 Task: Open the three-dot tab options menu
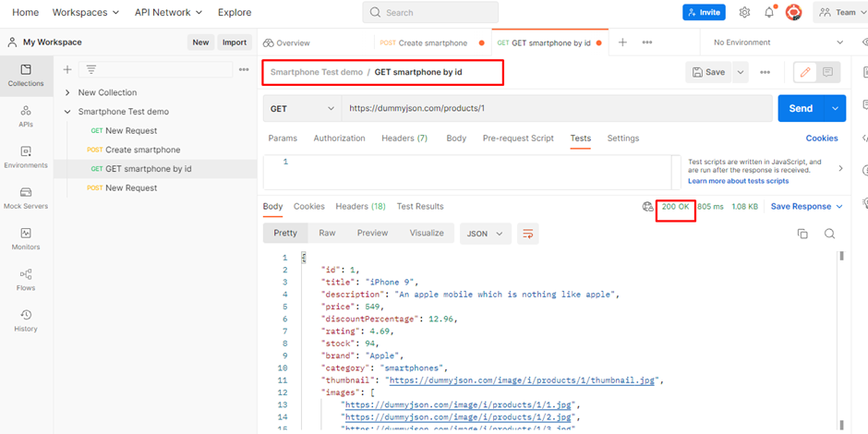646,42
